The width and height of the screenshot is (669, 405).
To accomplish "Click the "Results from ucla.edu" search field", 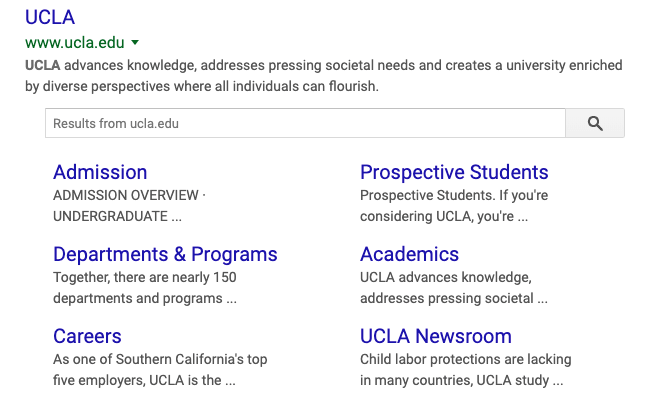I will coord(305,123).
